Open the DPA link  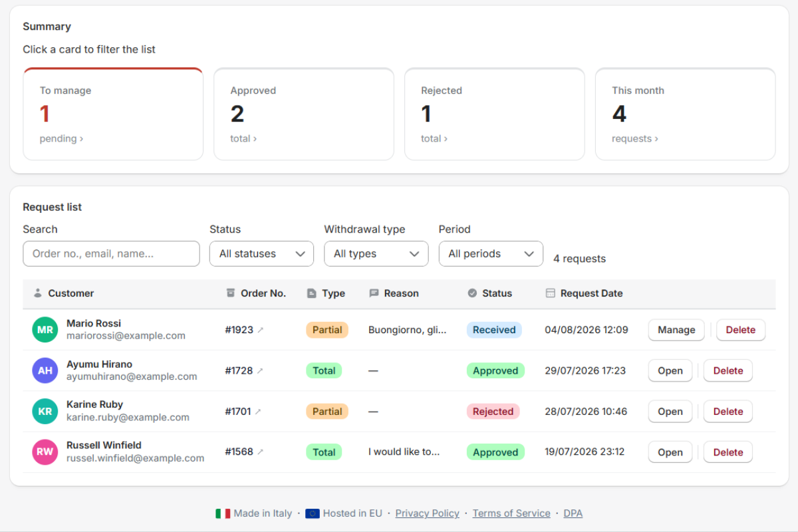[x=573, y=513]
